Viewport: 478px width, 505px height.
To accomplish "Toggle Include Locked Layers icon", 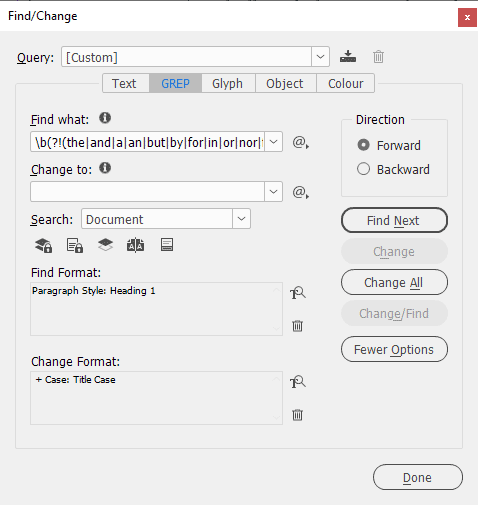I will pos(44,246).
